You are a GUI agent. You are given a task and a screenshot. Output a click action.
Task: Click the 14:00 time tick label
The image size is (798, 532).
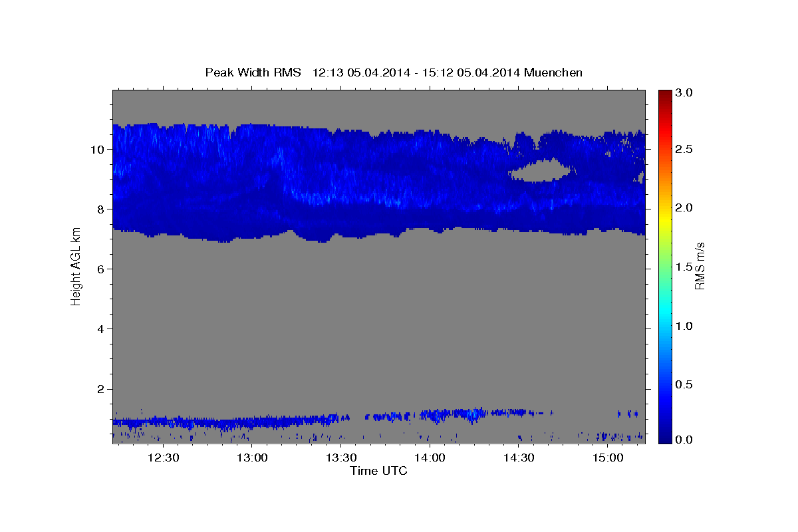pos(430,458)
